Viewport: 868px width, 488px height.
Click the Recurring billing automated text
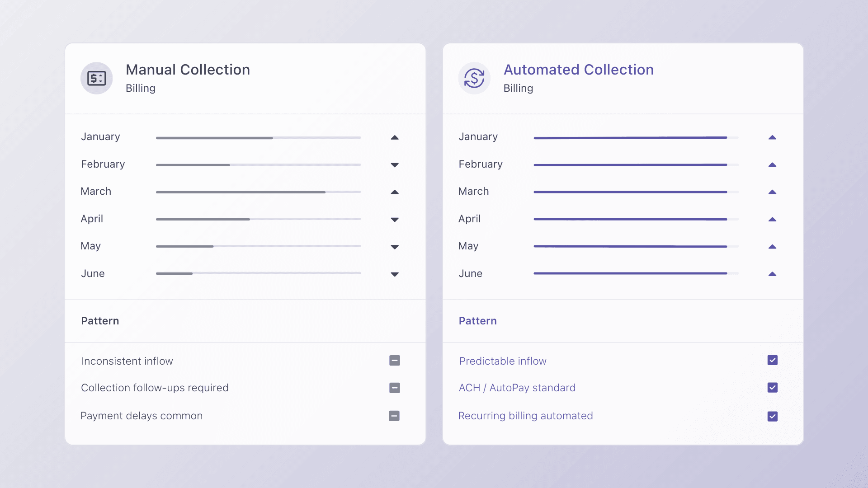coord(525,416)
